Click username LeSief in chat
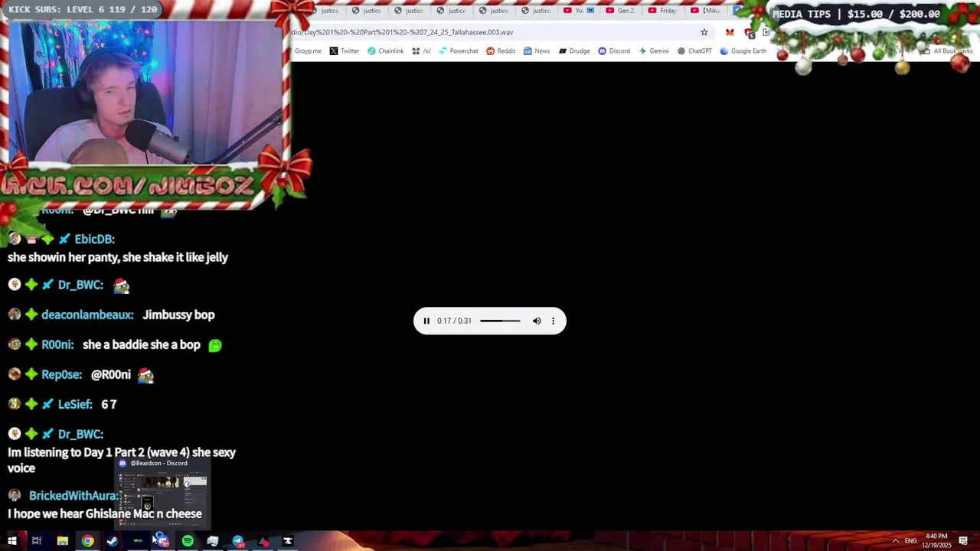Viewport: 980px width, 551px height. (x=75, y=404)
